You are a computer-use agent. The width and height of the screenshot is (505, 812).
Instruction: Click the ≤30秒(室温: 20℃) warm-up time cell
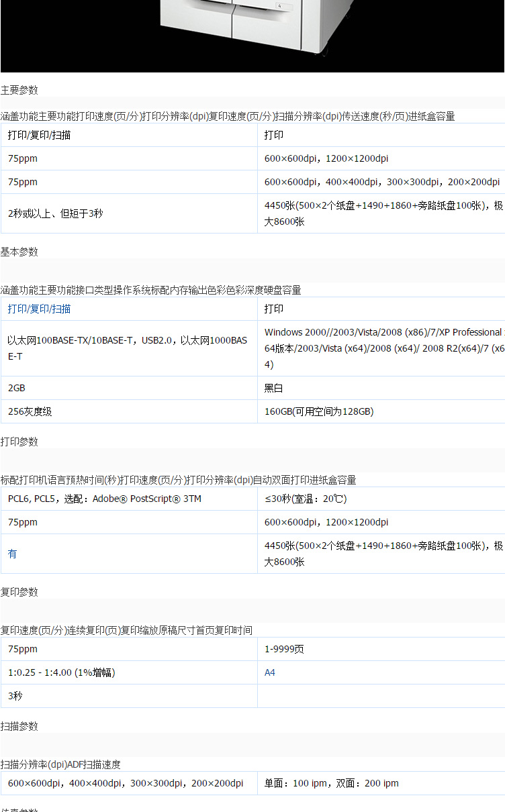pos(381,499)
